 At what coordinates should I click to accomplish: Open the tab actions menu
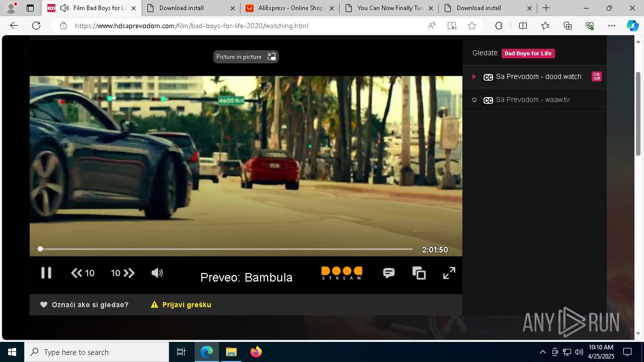[30, 8]
